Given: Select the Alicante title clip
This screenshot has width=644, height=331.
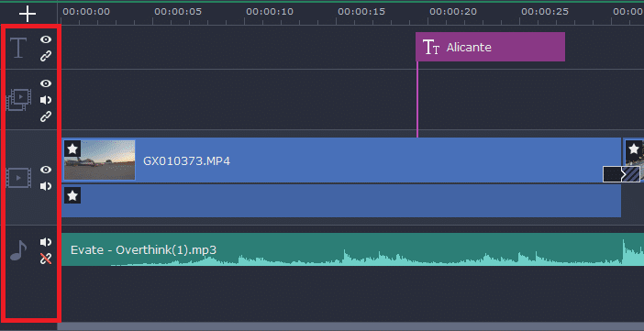Looking at the screenshot, I should 490,47.
